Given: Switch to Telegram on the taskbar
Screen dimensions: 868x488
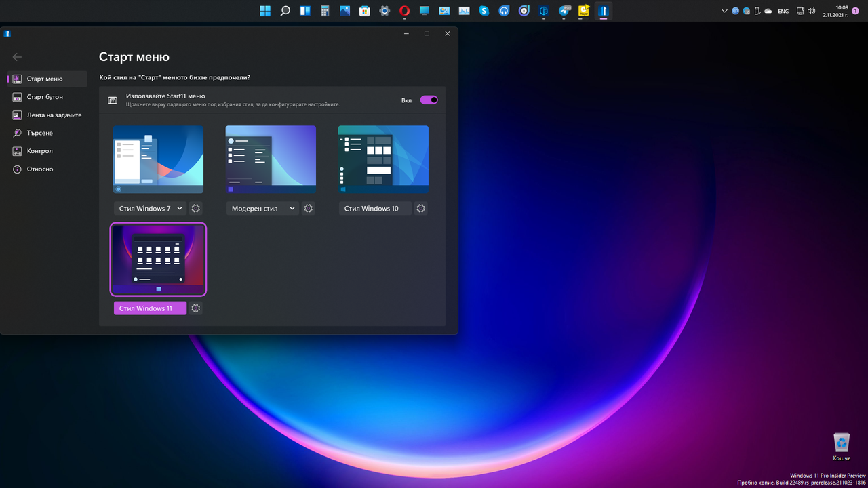Looking at the screenshot, I should pyautogui.click(x=564, y=11).
